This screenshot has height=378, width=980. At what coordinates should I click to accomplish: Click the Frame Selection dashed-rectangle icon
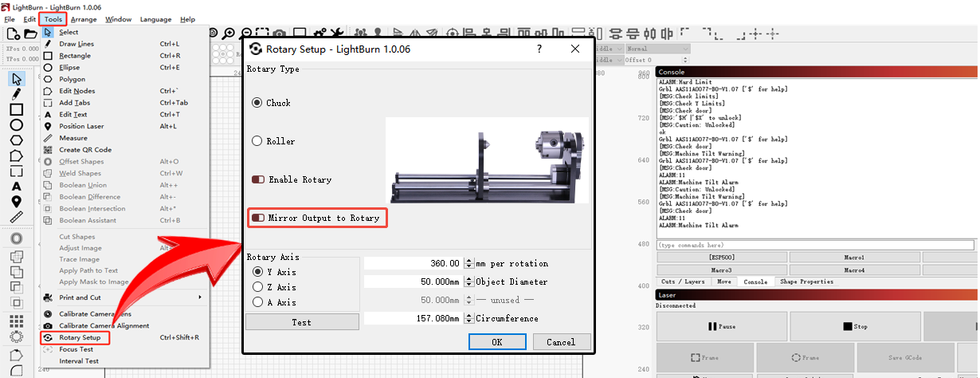pos(262,33)
